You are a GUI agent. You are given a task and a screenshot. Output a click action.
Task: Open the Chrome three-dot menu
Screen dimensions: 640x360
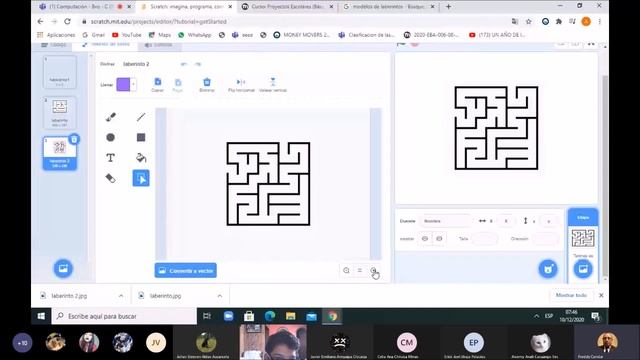coord(600,21)
